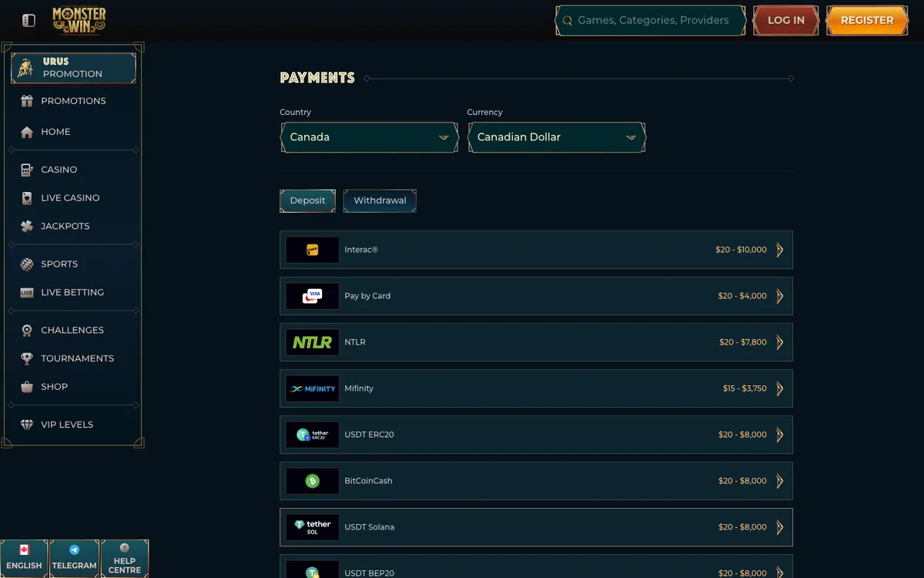Expand the BitCoinCash row arrow

point(779,481)
